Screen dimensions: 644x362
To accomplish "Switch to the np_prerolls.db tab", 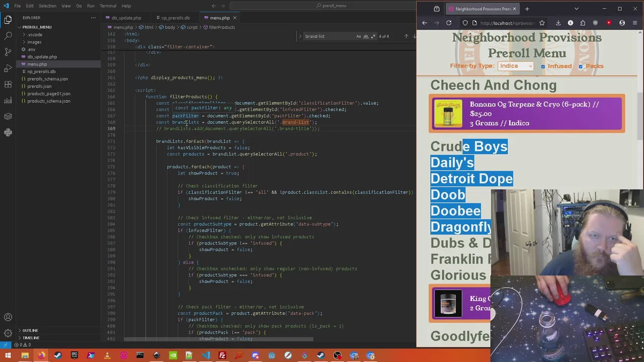I will pyautogui.click(x=176, y=18).
